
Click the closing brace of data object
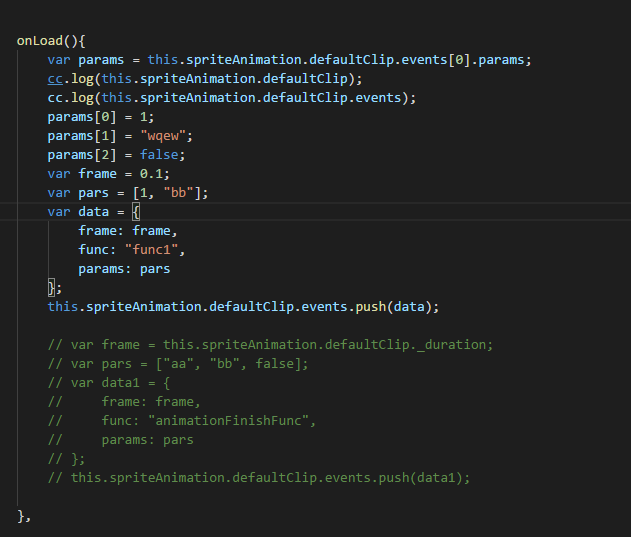tap(52, 288)
